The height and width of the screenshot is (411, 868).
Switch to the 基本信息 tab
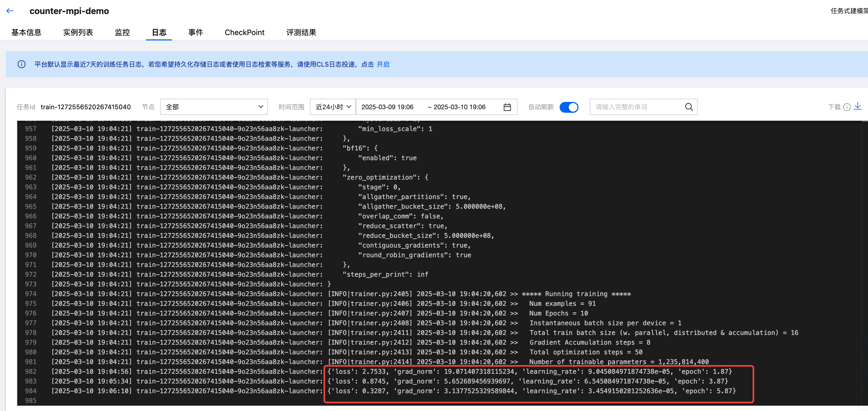[26, 32]
